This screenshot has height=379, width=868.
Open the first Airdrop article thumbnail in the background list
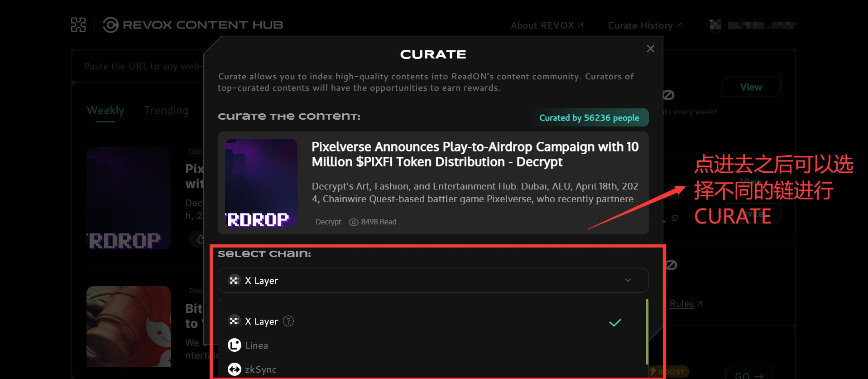(129, 198)
